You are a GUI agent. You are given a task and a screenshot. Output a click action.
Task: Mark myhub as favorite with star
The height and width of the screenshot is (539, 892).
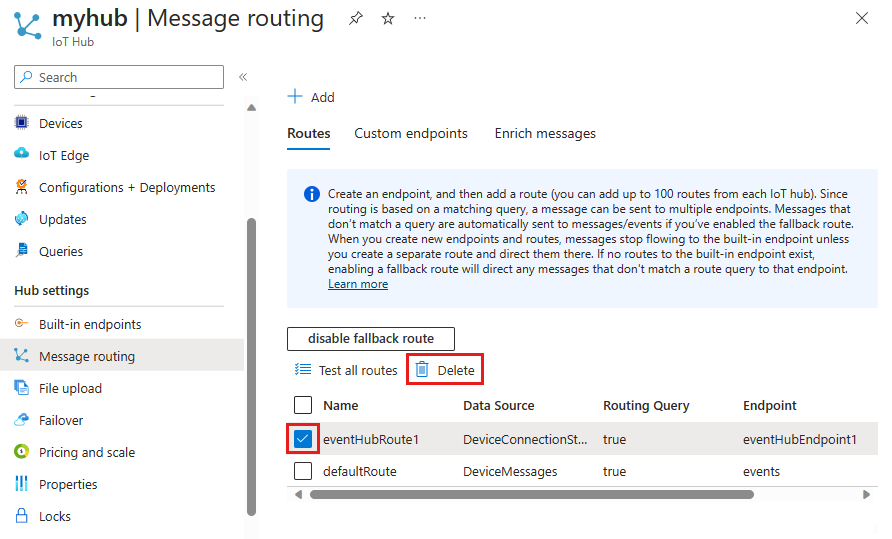[x=388, y=19]
